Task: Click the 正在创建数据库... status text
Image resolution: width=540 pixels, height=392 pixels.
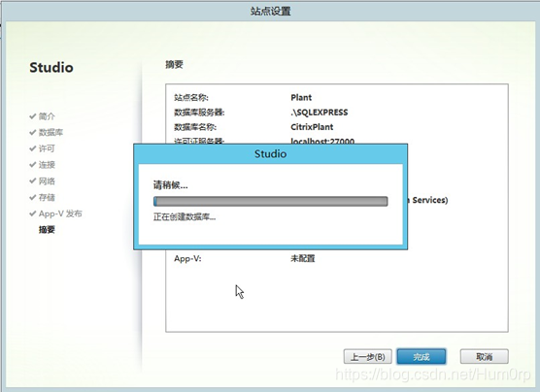Action: tap(185, 216)
